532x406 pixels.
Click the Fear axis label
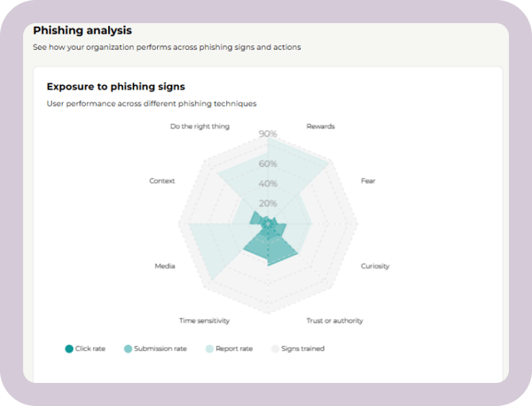coord(368,181)
